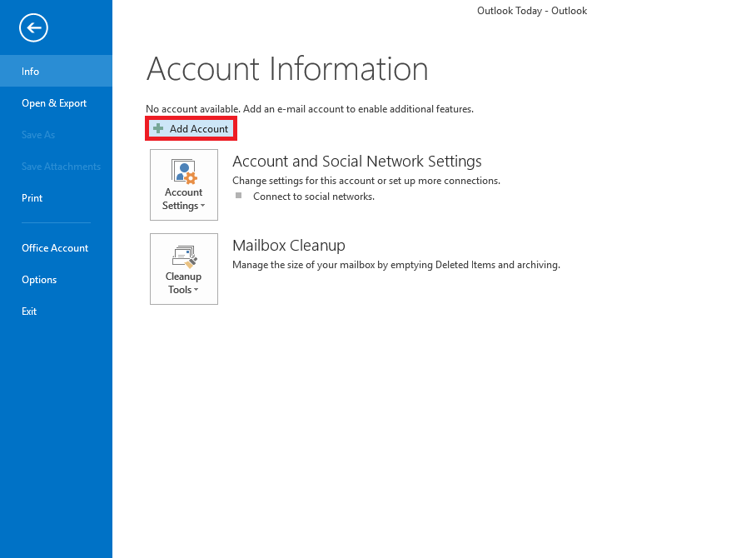Click the Mailbox Cleanup heading

(289, 246)
